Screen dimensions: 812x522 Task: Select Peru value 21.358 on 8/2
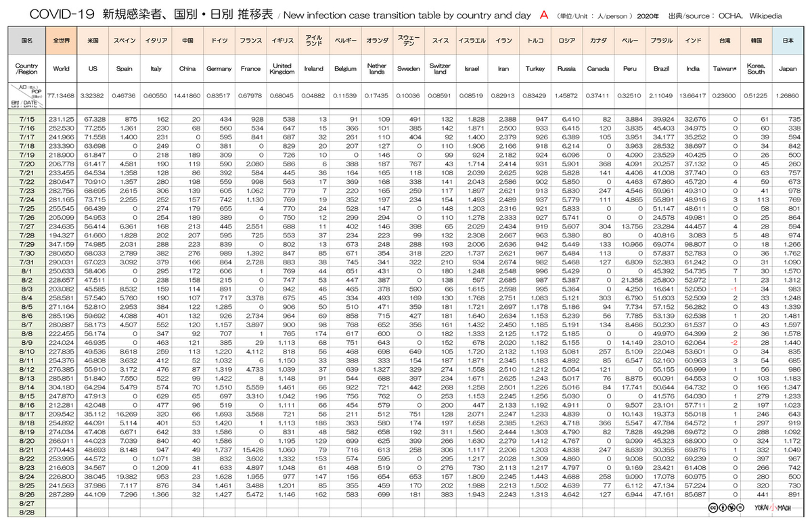632,279
